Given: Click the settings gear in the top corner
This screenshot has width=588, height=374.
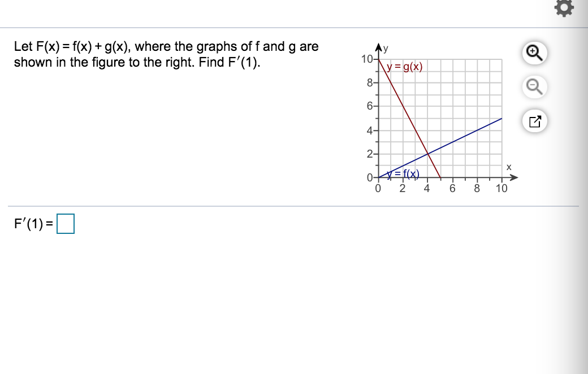Looking at the screenshot, I should click(x=564, y=8).
